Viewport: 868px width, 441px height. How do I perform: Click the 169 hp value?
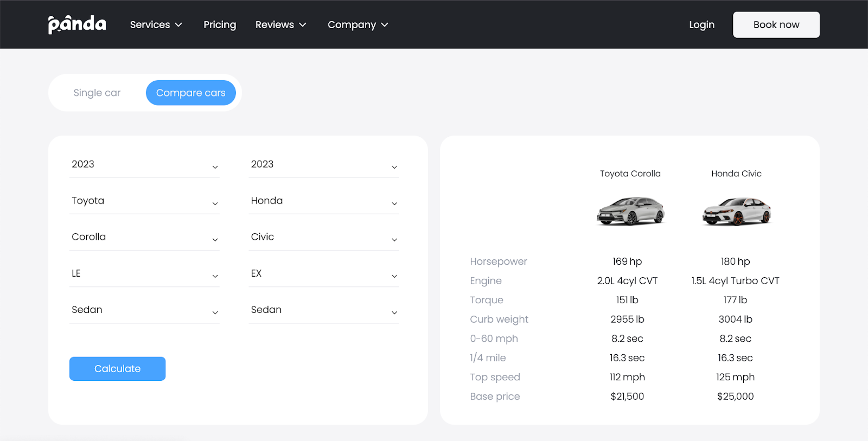(627, 261)
